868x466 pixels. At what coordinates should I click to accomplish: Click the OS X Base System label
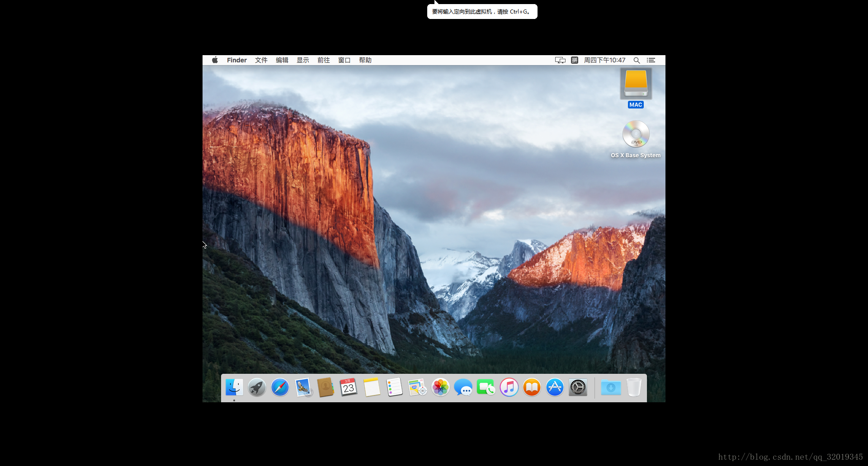point(636,155)
